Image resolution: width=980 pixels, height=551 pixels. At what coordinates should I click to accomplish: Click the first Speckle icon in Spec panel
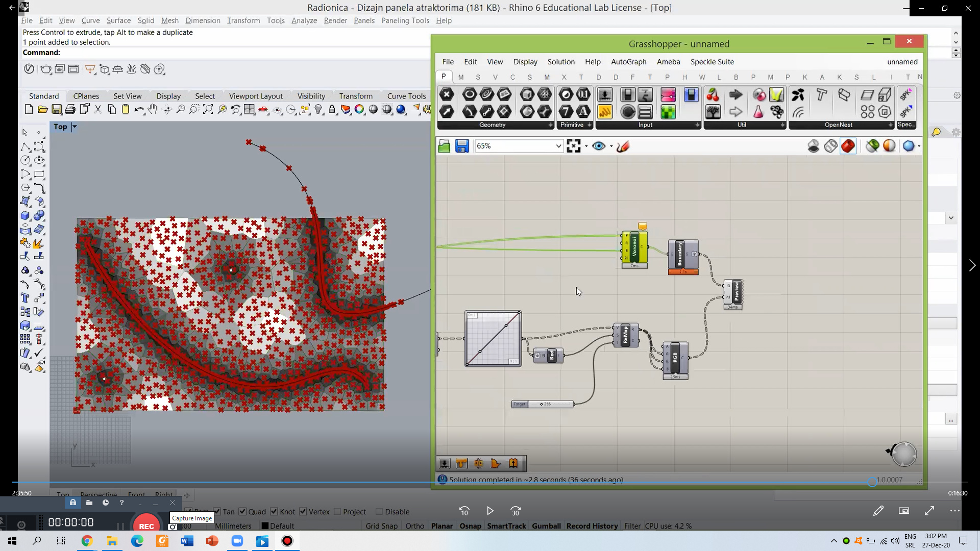coord(906,94)
